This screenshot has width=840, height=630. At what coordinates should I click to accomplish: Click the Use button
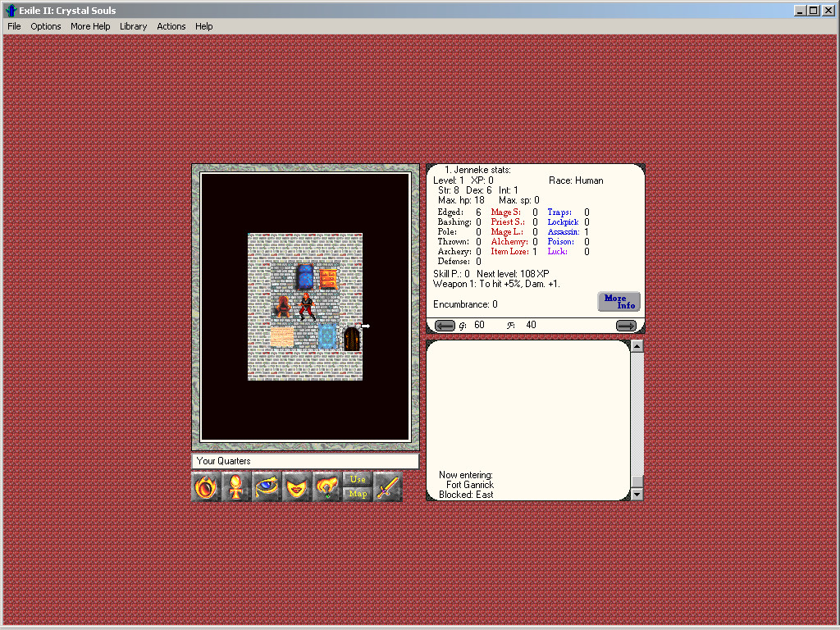pyautogui.click(x=358, y=479)
